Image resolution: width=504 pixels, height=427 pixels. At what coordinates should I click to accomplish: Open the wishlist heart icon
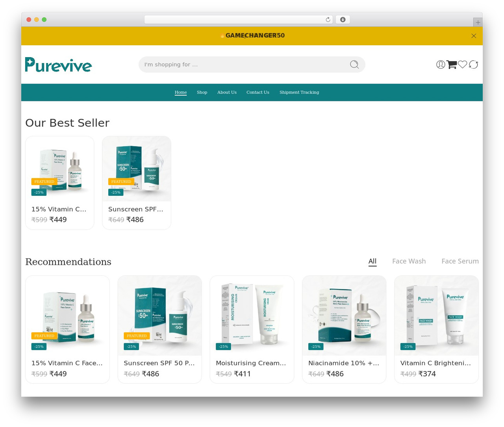[462, 65]
